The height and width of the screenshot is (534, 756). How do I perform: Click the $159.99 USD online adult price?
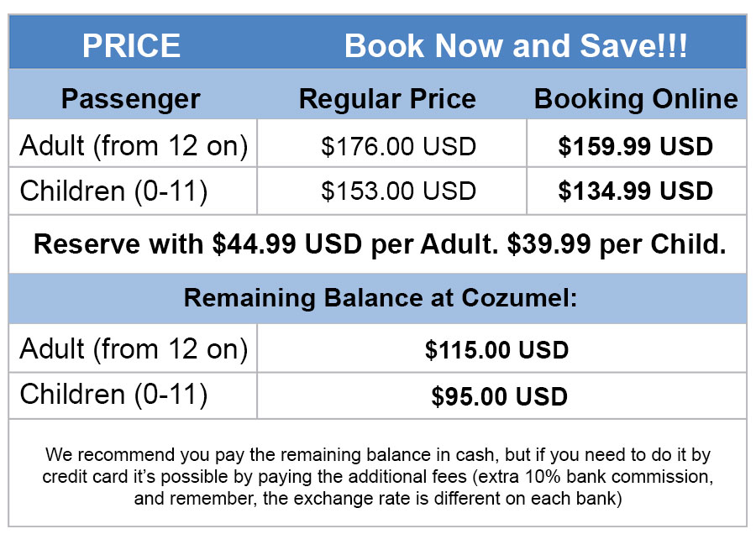pos(635,147)
